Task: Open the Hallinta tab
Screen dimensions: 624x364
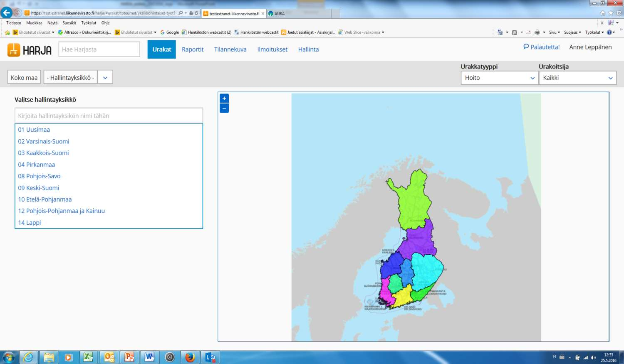Action: pyautogui.click(x=309, y=49)
